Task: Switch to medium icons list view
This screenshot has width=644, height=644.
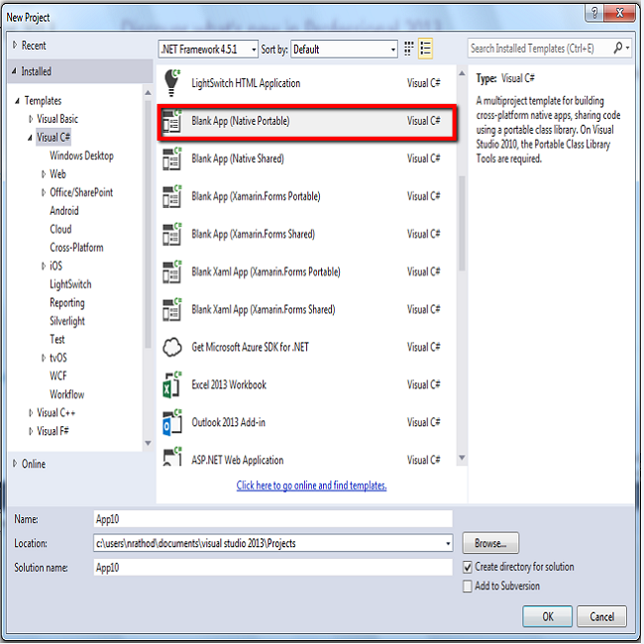Action: [x=426, y=49]
